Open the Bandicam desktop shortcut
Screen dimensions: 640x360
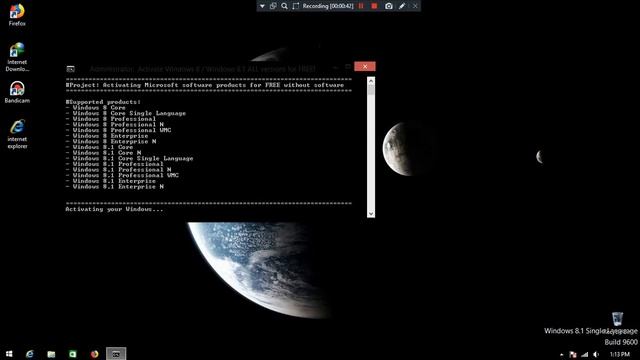point(17,92)
